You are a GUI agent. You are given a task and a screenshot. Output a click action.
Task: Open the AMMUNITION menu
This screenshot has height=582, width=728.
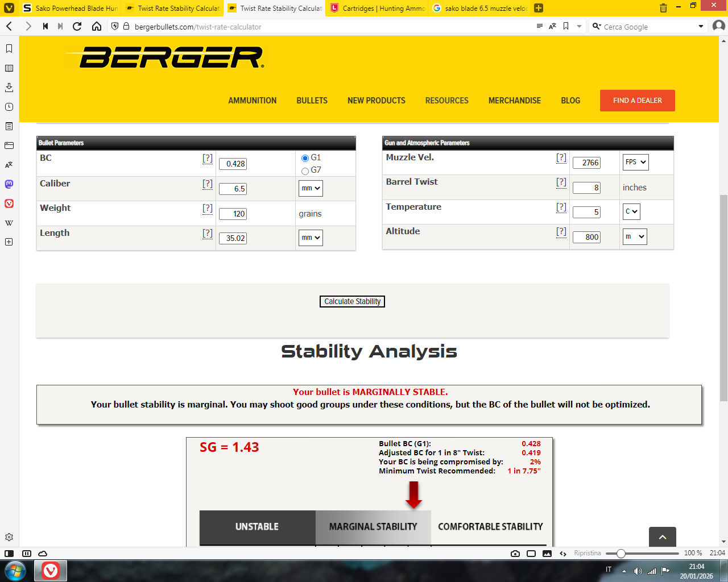pyautogui.click(x=253, y=101)
